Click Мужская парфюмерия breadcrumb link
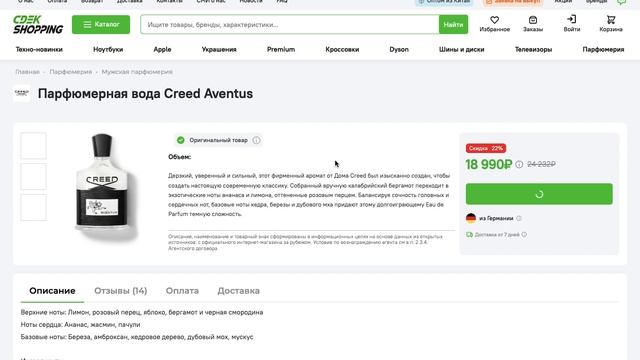The width and height of the screenshot is (640, 360). (x=137, y=72)
